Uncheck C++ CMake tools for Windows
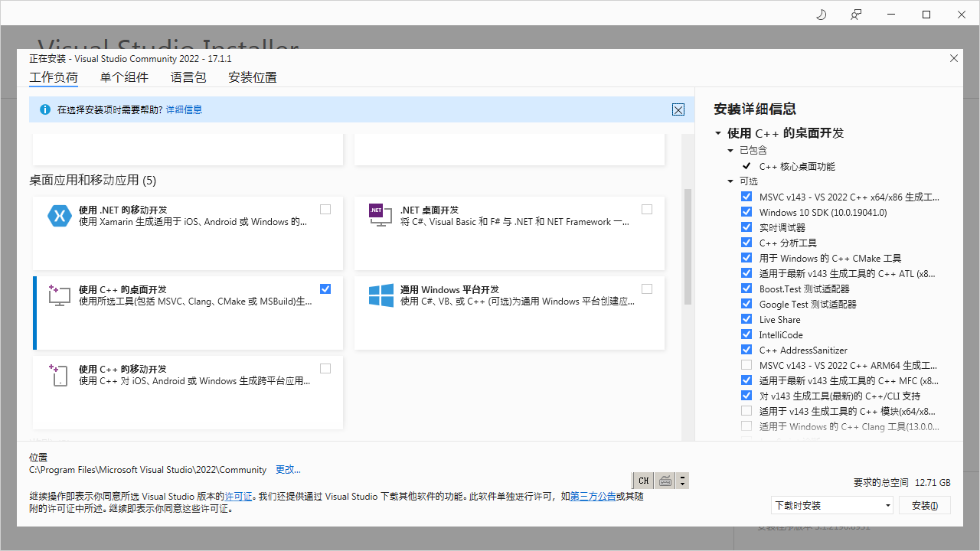The width and height of the screenshot is (980, 551). pyautogui.click(x=746, y=258)
